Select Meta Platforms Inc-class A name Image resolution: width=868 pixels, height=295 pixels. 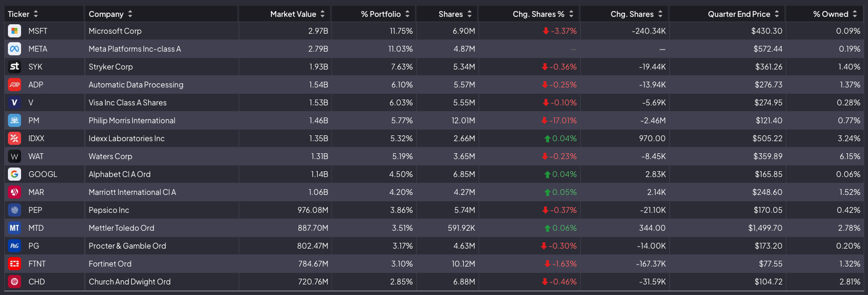point(134,49)
